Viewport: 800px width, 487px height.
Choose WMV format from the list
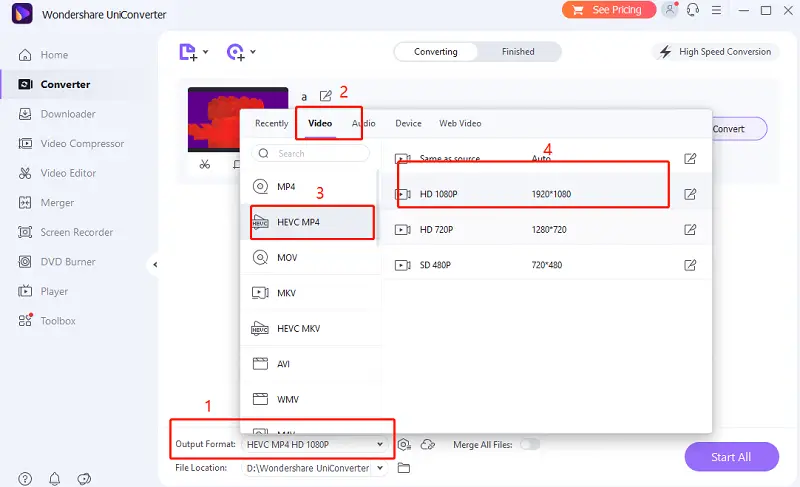(x=310, y=399)
